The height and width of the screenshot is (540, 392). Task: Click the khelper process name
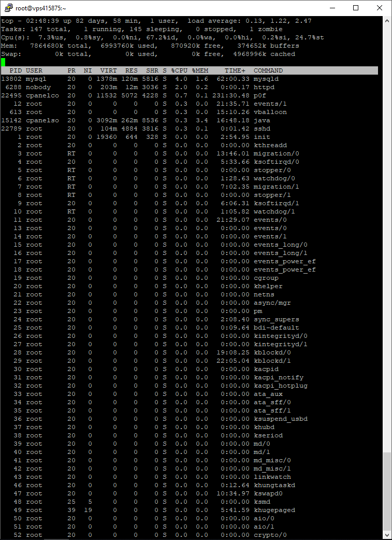tap(268, 286)
